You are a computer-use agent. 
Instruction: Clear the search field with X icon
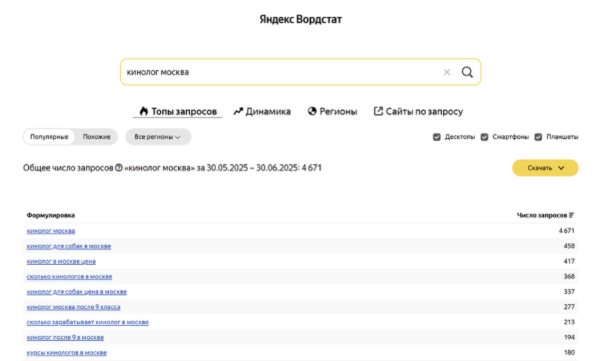[x=447, y=72]
